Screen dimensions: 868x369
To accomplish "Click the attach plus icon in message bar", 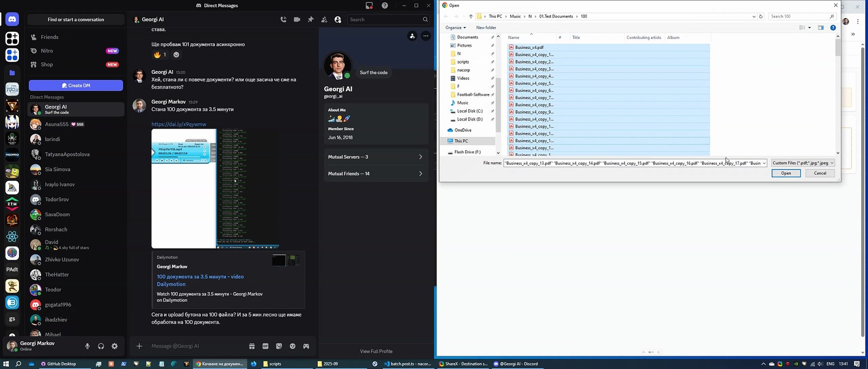I will pyautogui.click(x=139, y=346).
